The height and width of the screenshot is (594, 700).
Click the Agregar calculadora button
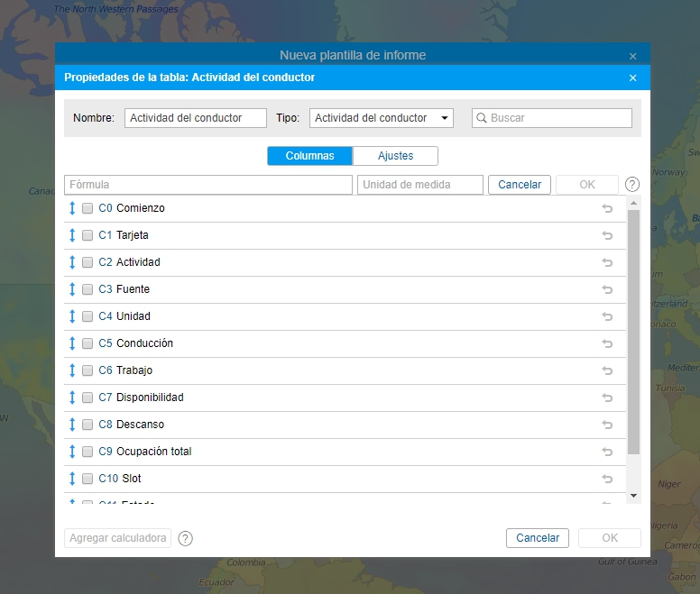pos(118,538)
